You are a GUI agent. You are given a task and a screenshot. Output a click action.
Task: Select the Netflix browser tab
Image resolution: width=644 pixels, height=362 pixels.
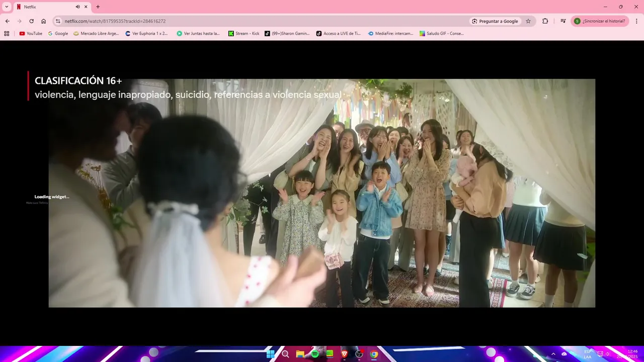(52, 7)
